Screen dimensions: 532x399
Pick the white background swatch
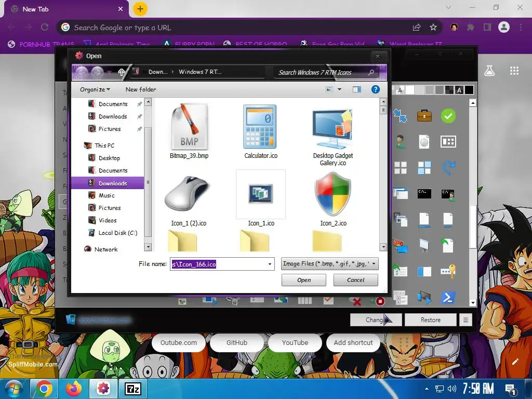410,90
